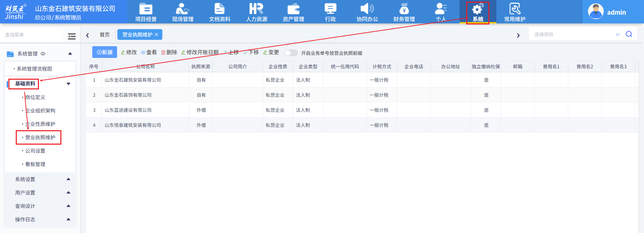644x233 pixels.
Task: Click the search magnifier beside 选择项目
Action: coord(629,34)
